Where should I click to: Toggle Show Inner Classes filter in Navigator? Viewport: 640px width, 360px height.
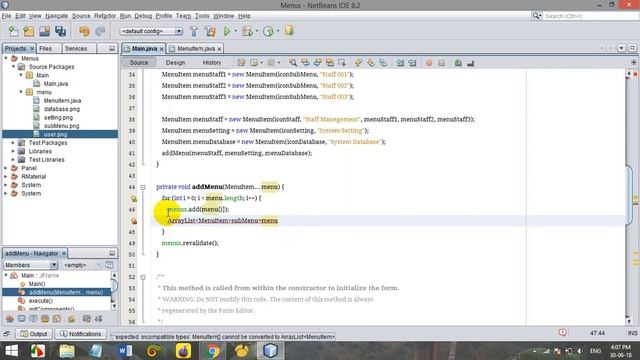(57, 319)
